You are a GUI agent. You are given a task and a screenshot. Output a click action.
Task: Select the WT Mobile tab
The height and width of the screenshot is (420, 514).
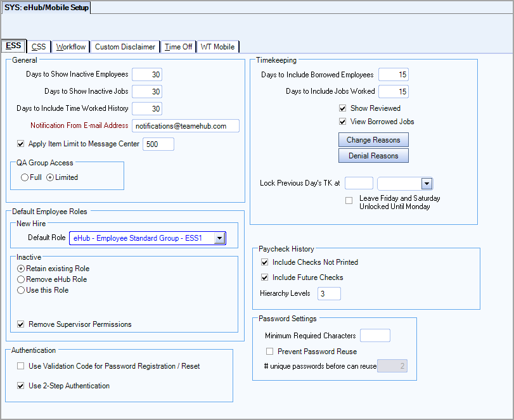coord(217,46)
